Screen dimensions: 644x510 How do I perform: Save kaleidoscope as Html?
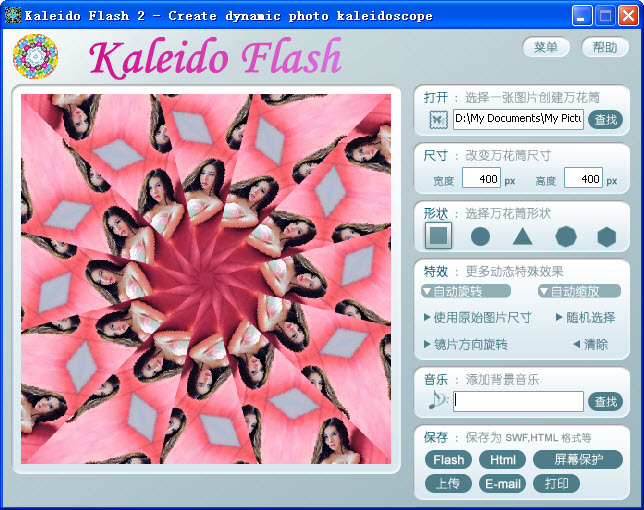point(502,459)
